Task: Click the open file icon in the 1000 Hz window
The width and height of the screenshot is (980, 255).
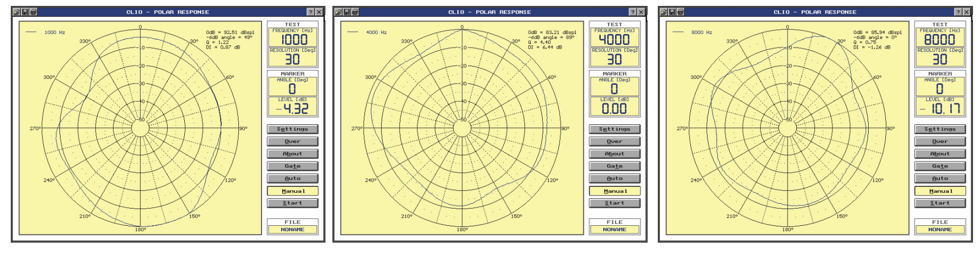Action: coord(16,12)
